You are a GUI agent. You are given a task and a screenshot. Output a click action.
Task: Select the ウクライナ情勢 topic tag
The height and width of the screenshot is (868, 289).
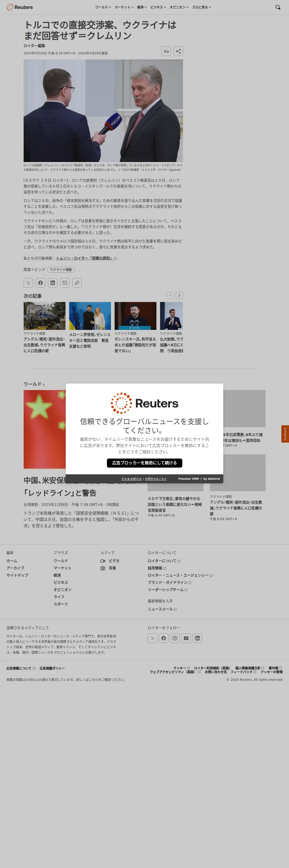pyautogui.click(x=61, y=270)
